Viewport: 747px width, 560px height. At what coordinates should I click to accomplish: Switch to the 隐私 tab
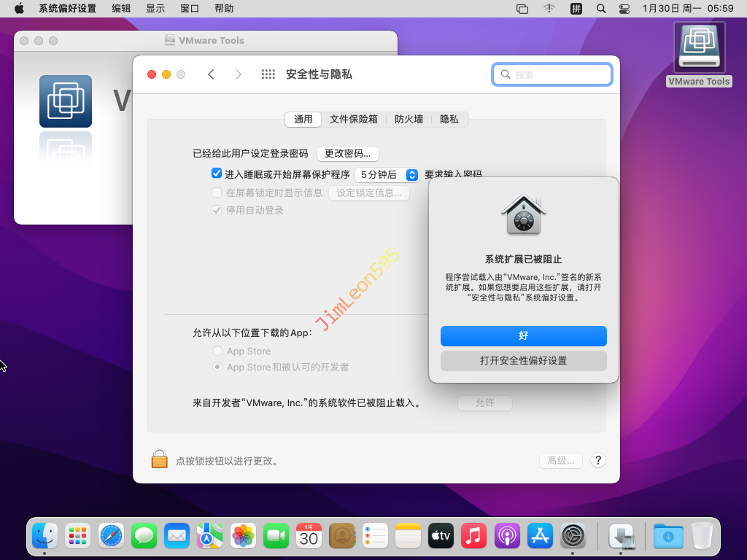pos(449,119)
